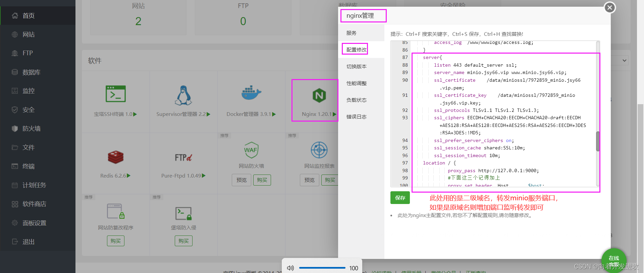644x273 pixels.
Task: Expand 宝塔SSH终端 1.0 arrow
Action: click(x=135, y=114)
